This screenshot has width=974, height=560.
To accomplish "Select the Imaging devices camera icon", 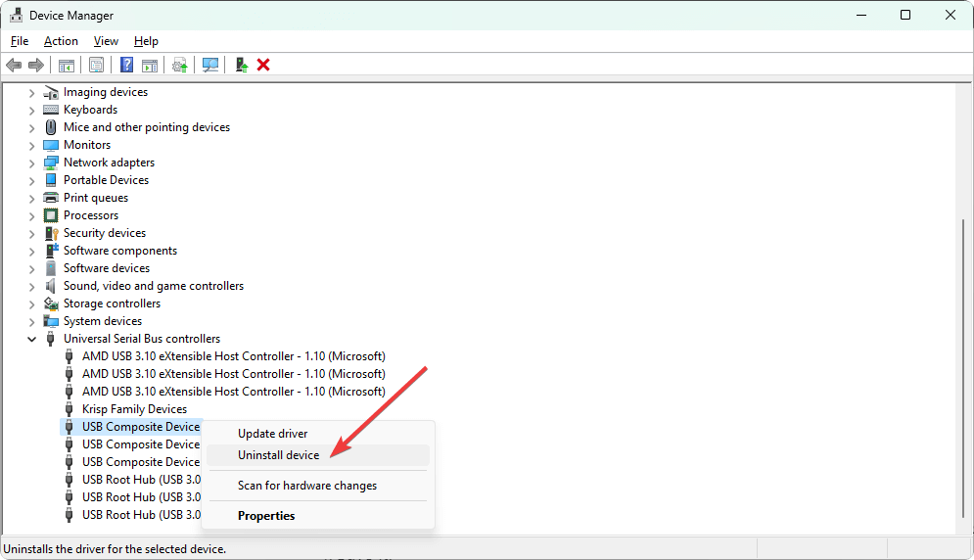I will pyautogui.click(x=51, y=93).
